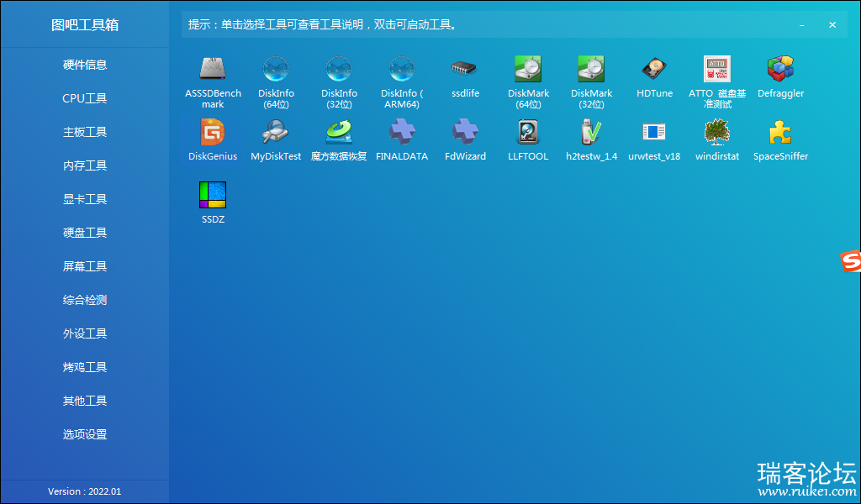This screenshot has height=504, width=861.
Task: Switch to 屏幕工具 category
Action: [x=85, y=266]
